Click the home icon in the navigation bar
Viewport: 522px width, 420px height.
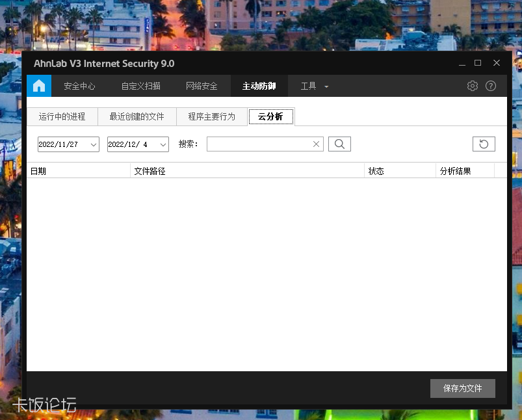(38, 86)
